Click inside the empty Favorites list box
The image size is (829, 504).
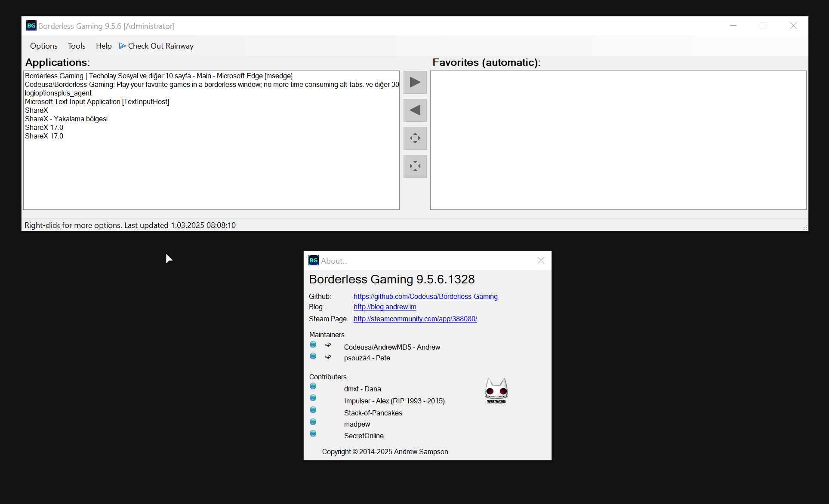(618, 140)
